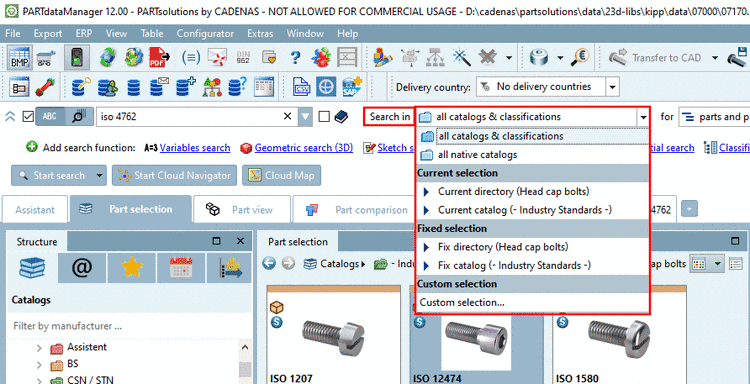The width and height of the screenshot is (750, 384).
Task: Select 'all native catalogs' in dropdown list
Action: coord(532,155)
